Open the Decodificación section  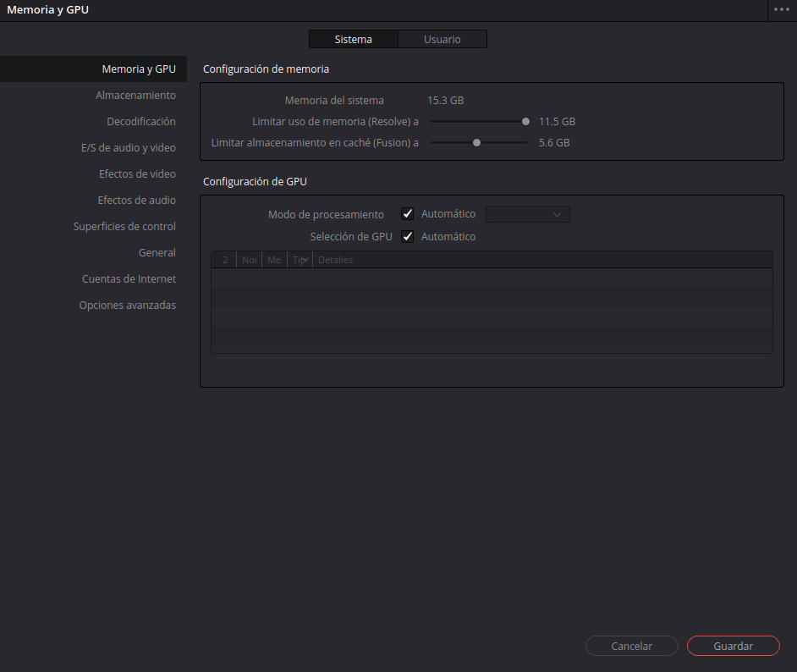click(141, 122)
